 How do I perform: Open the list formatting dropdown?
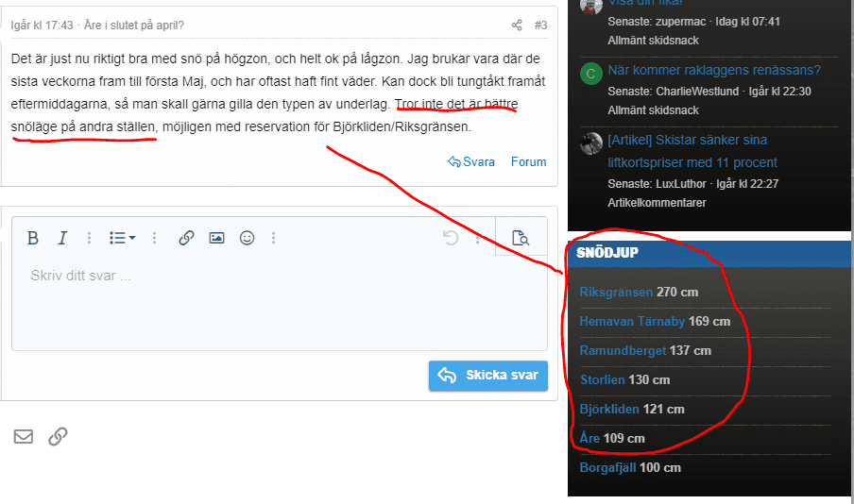click(x=122, y=238)
